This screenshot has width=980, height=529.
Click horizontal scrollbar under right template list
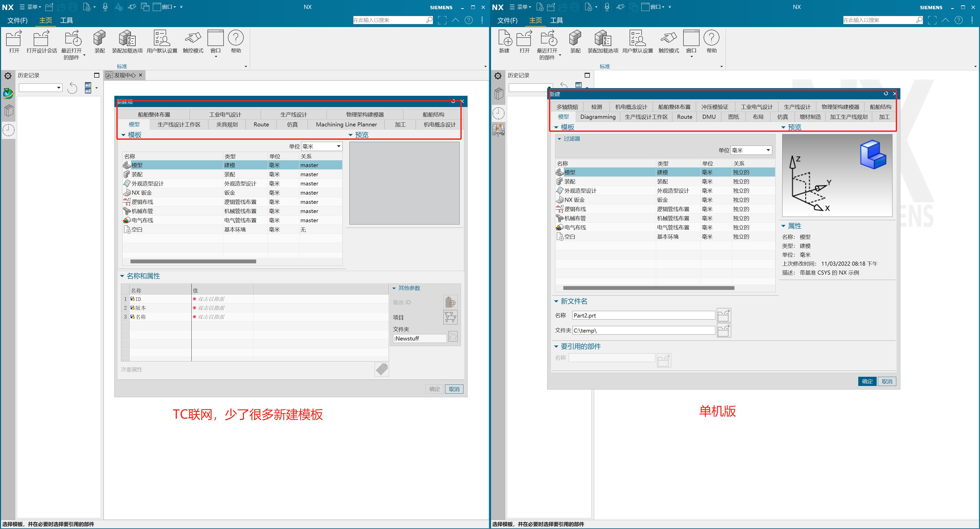(x=649, y=288)
